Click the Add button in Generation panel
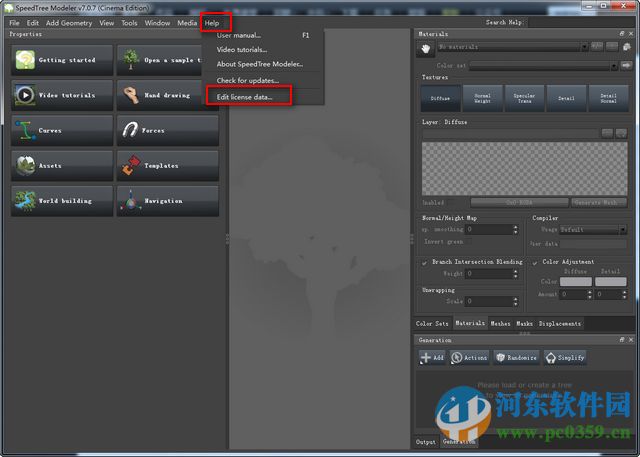The image size is (640, 457). 432,357
